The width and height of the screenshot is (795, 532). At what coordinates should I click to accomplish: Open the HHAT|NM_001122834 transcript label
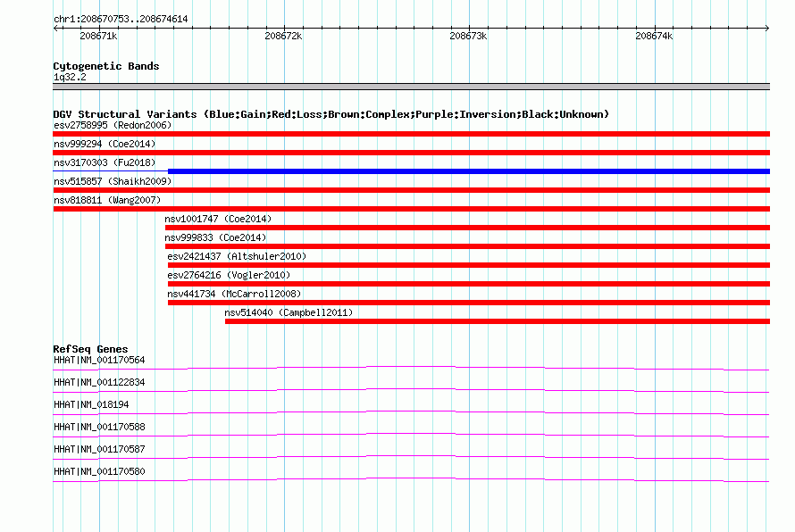click(x=99, y=382)
